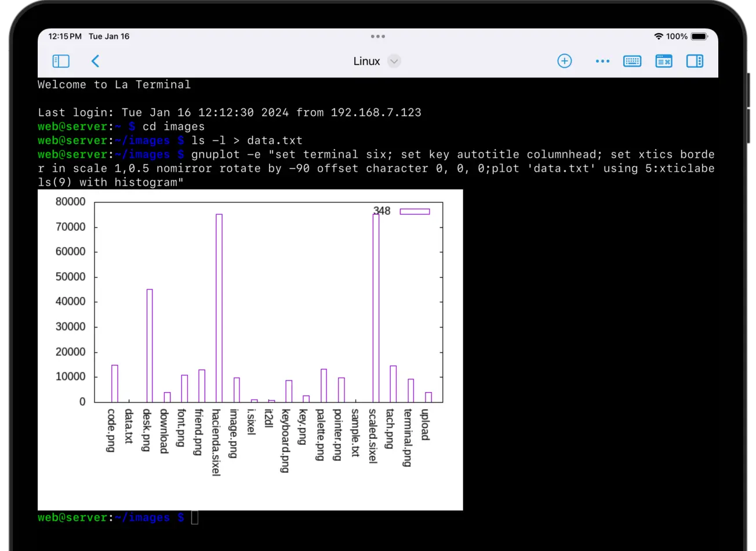Click the upload axis label
This screenshot has height=551, width=756.
point(425,425)
